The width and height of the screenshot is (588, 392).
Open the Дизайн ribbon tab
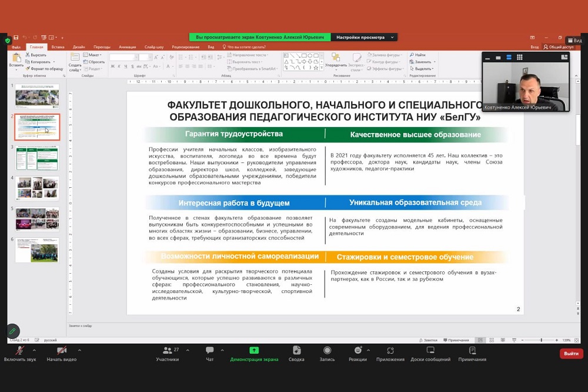79,47
